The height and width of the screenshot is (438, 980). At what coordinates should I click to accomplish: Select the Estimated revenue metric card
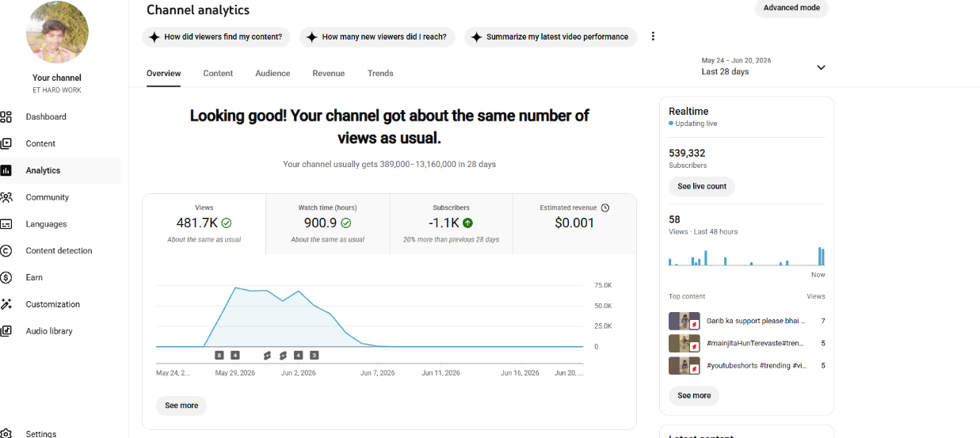(x=574, y=224)
